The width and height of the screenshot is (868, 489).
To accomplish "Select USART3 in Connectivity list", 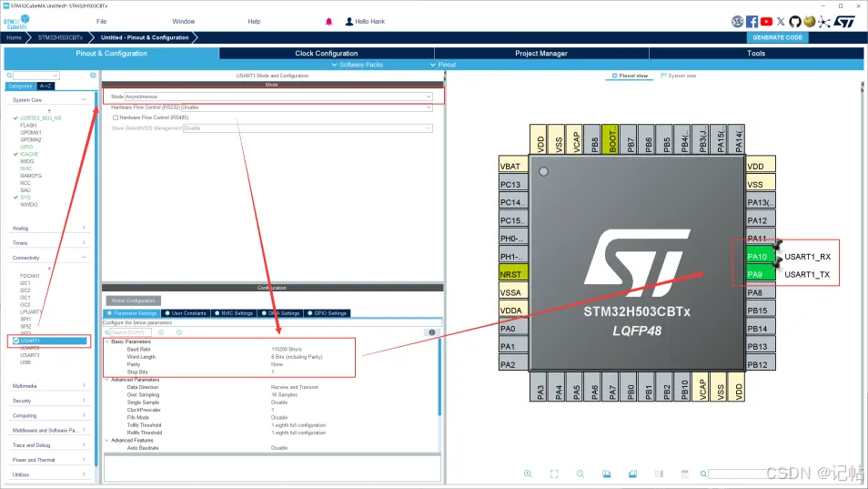I will tap(30, 355).
